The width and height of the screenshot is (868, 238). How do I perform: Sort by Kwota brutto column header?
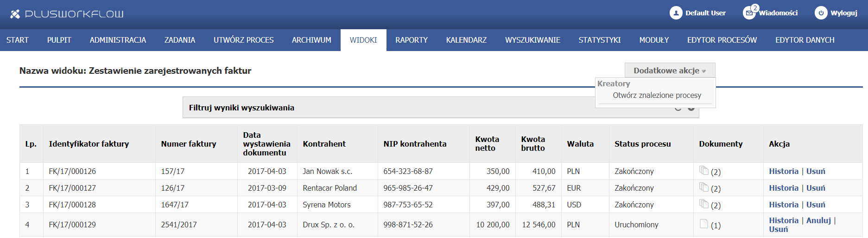point(533,144)
